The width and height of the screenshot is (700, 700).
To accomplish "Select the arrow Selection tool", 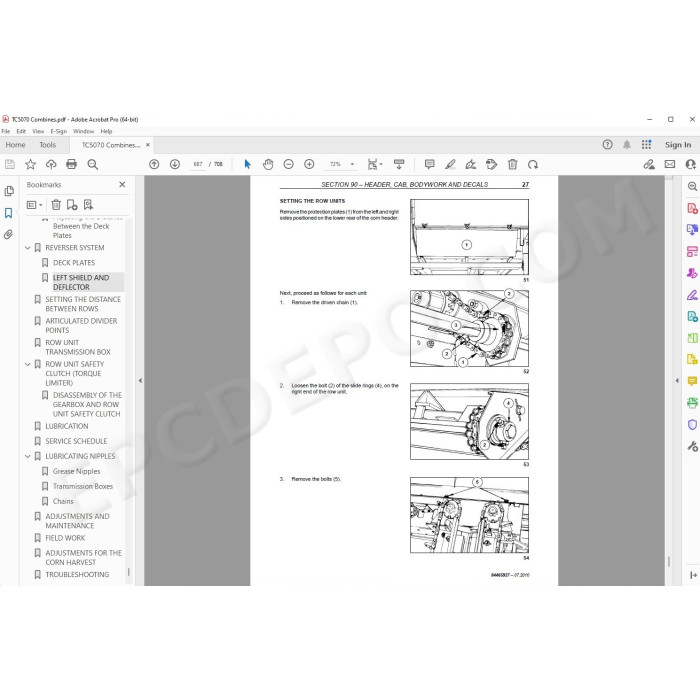I will 247,164.
